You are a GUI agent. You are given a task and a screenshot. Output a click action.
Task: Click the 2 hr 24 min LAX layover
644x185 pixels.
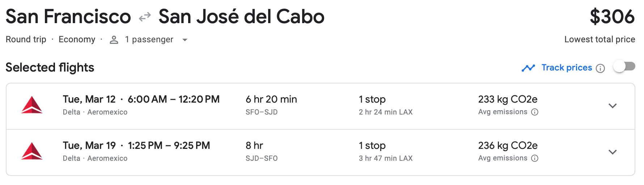[x=385, y=112]
